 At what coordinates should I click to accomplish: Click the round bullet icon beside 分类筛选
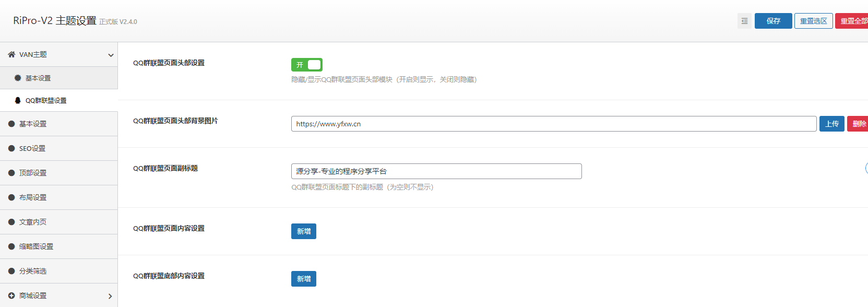[11, 271]
